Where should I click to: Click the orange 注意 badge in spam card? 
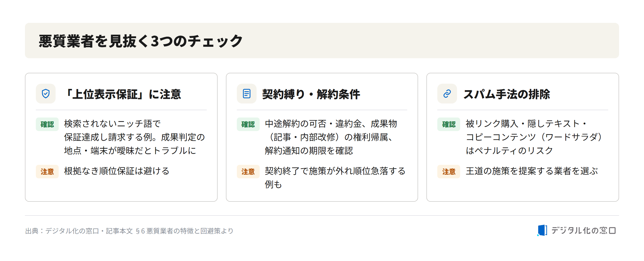pyautogui.click(x=449, y=172)
